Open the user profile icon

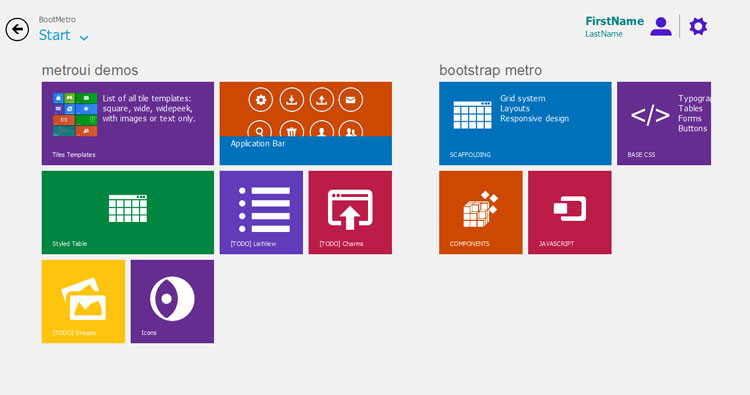pyautogui.click(x=661, y=27)
